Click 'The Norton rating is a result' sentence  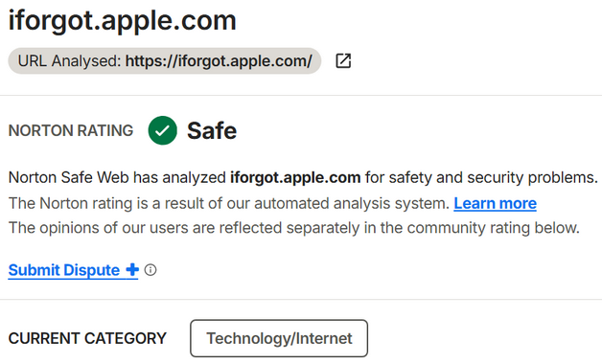tap(229, 203)
